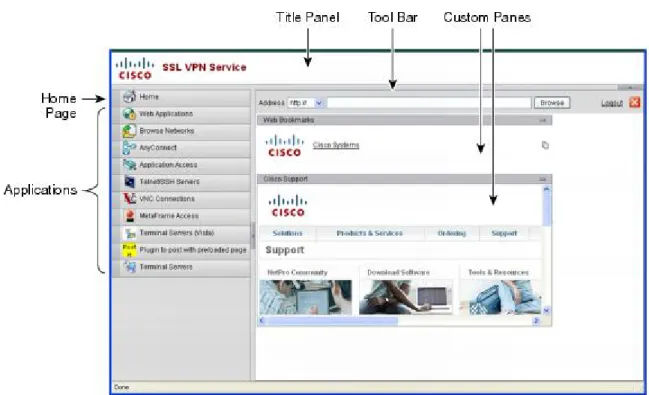Click the Browse button

point(552,103)
